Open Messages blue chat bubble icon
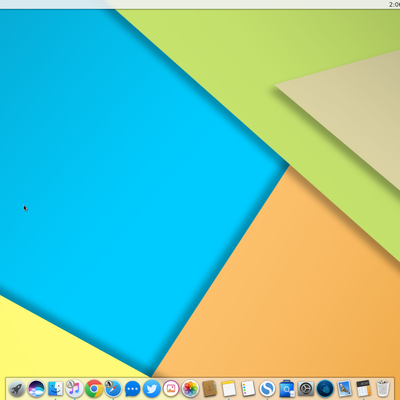 (x=132, y=388)
